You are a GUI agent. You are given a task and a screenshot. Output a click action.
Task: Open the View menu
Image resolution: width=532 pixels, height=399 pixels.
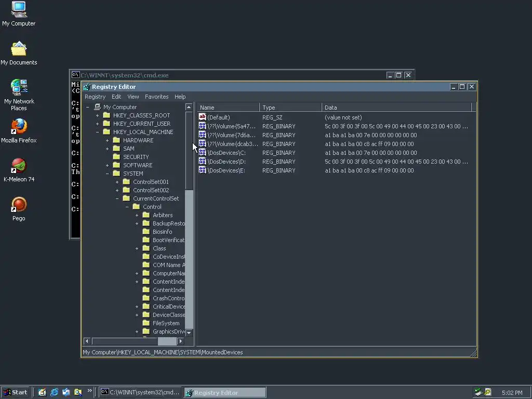(133, 97)
